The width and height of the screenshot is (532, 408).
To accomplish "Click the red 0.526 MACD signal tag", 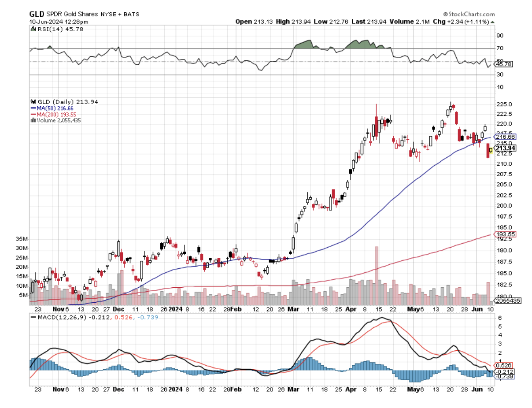I will tap(503, 366).
